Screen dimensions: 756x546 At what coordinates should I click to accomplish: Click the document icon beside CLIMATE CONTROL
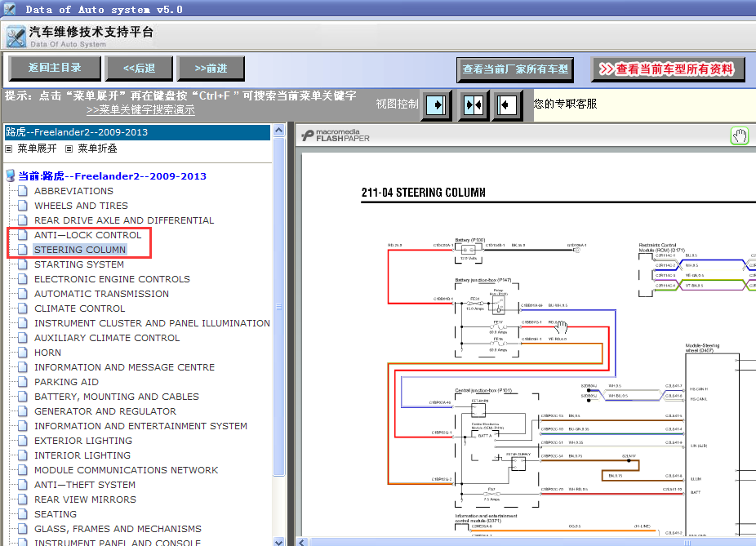coord(23,309)
